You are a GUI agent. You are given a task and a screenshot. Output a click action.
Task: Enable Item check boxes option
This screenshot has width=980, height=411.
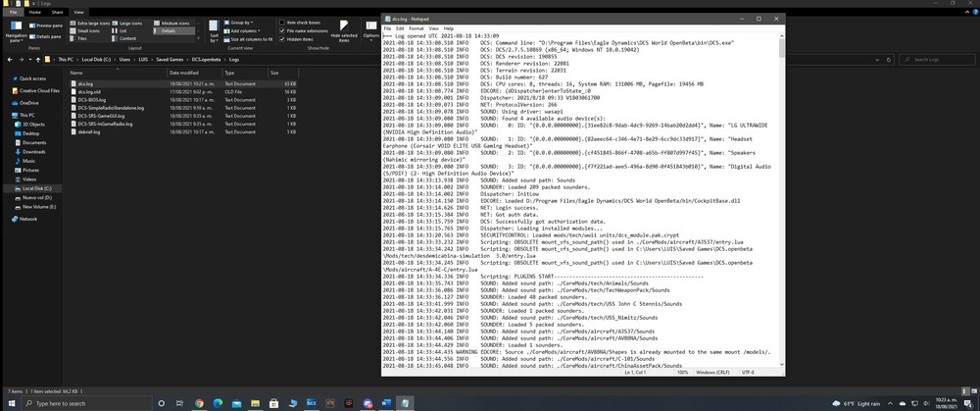coord(299,23)
